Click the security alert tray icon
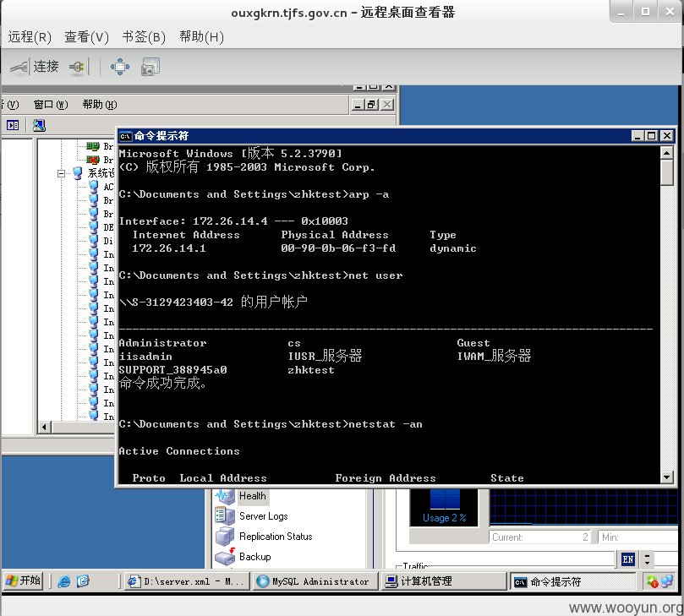 pos(653,581)
